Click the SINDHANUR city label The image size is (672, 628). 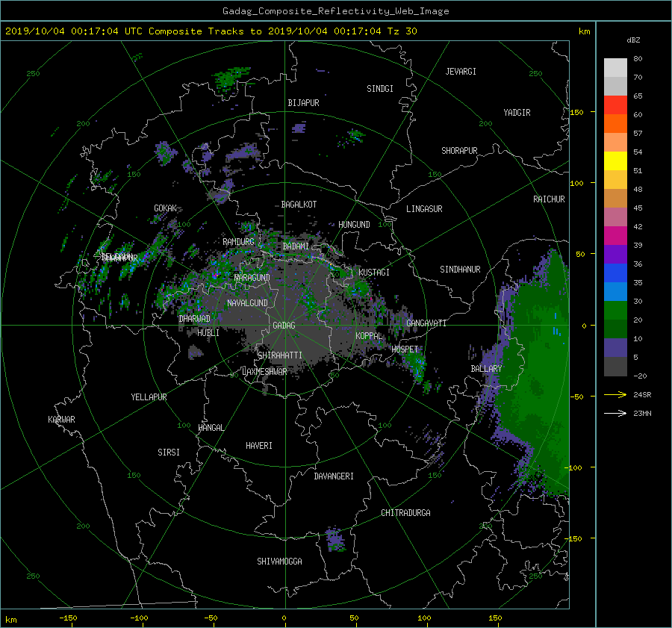pyautogui.click(x=460, y=270)
